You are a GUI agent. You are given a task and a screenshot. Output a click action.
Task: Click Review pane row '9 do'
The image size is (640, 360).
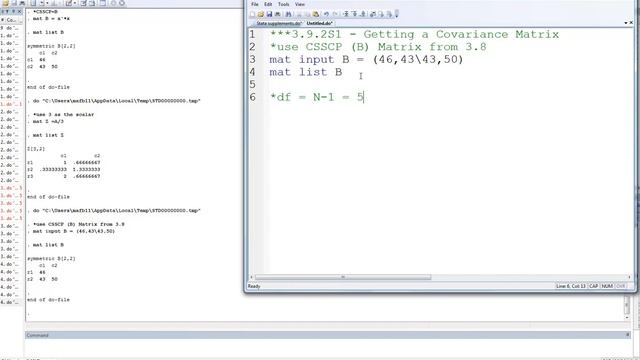11,28
